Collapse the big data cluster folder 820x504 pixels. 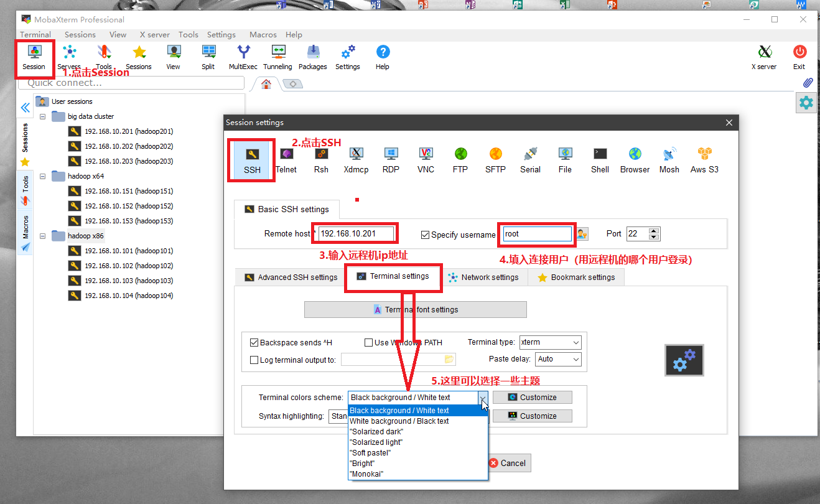coord(43,116)
